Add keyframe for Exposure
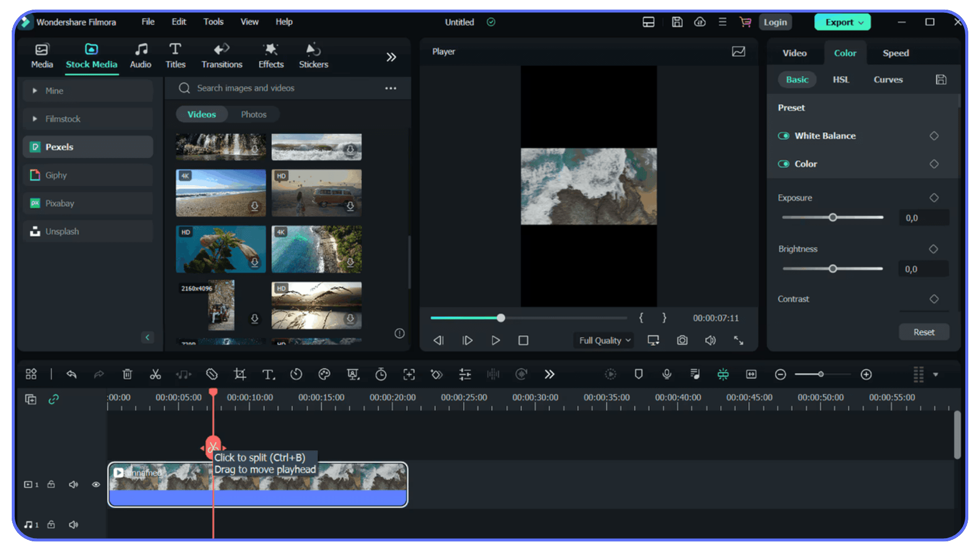This screenshot has height=551, width=980. [934, 197]
